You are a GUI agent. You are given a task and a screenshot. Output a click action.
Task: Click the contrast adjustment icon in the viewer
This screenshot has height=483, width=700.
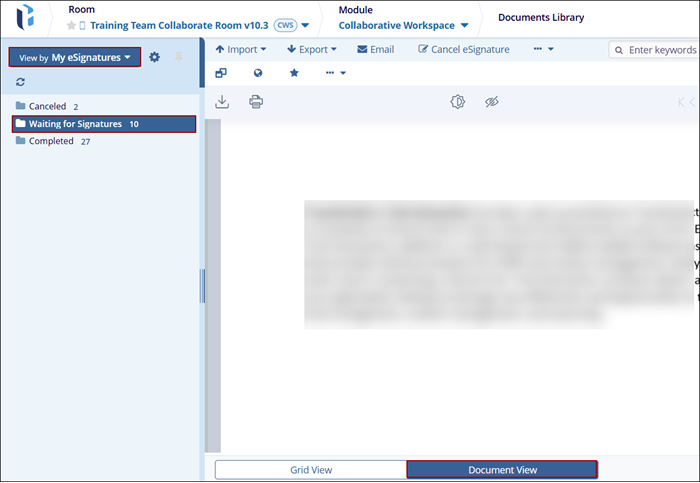[x=458, y=102]
